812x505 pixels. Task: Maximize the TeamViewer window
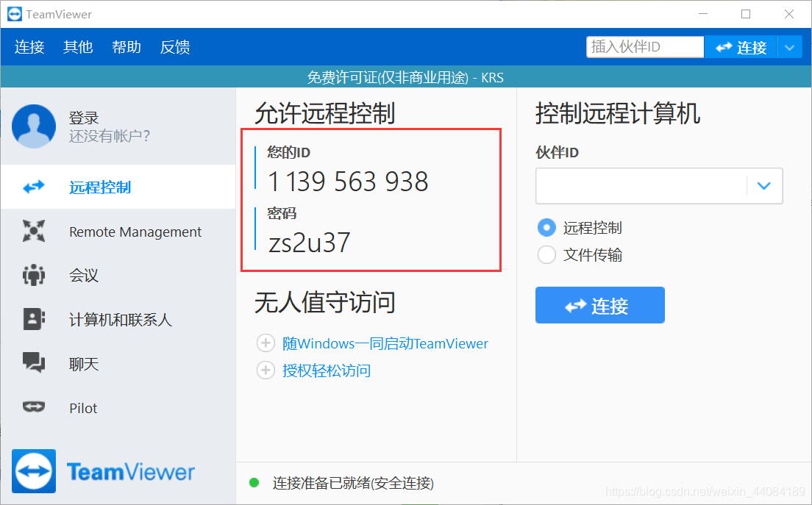pyautogui.click(x=746, y=14)
